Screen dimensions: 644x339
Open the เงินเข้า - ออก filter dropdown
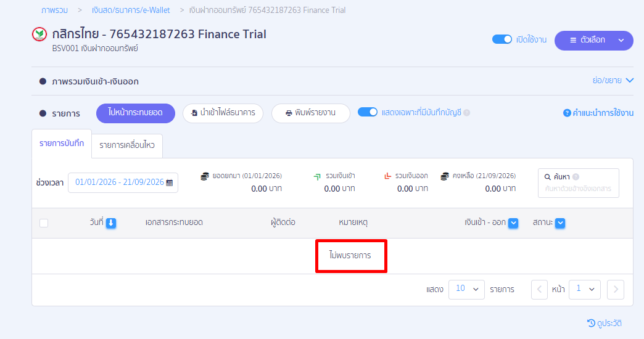(x=513, y=223)
